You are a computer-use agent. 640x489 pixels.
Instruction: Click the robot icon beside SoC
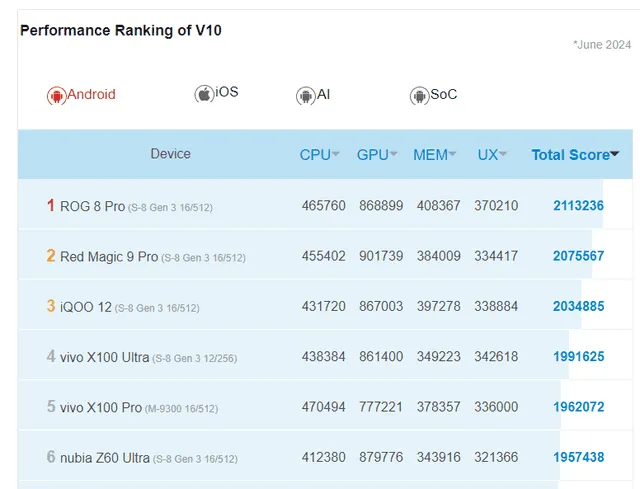[x=419, y=95]
